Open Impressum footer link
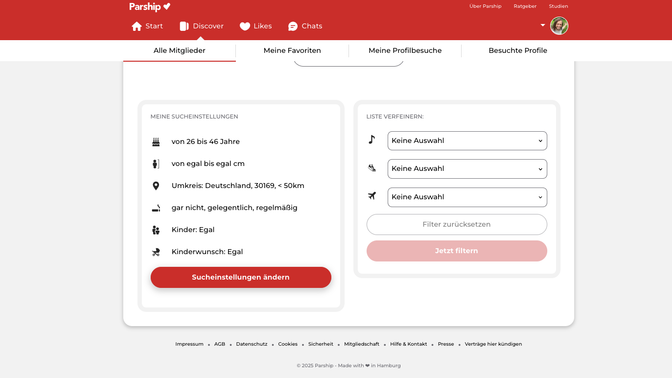The height and width of the screenshot is (378, 672). [189, 344]
